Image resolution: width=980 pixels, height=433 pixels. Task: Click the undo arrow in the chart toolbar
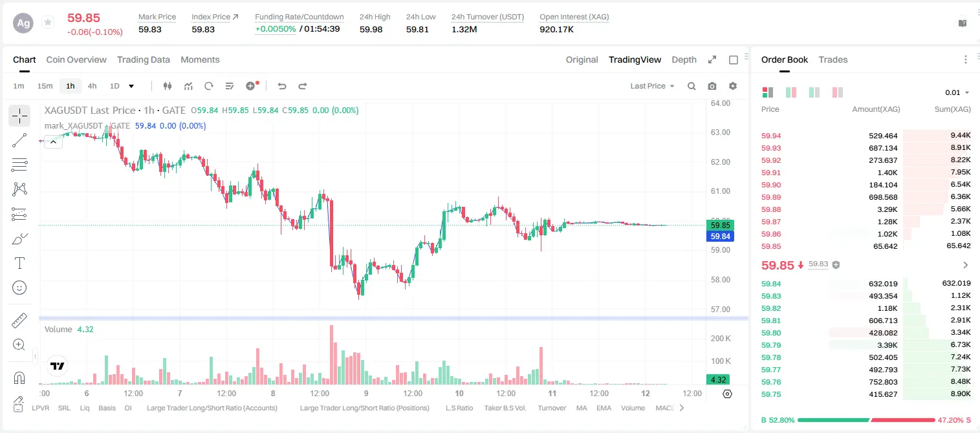click(281, 86)
